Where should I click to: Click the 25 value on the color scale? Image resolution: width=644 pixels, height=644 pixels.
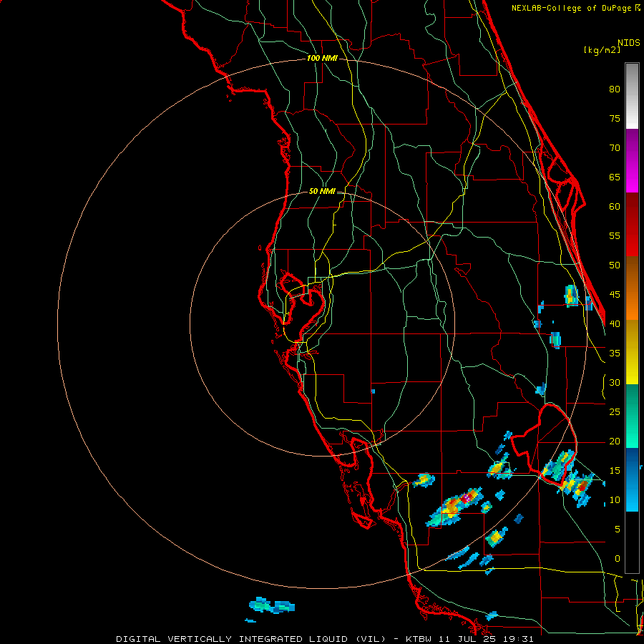coord(615,412)
